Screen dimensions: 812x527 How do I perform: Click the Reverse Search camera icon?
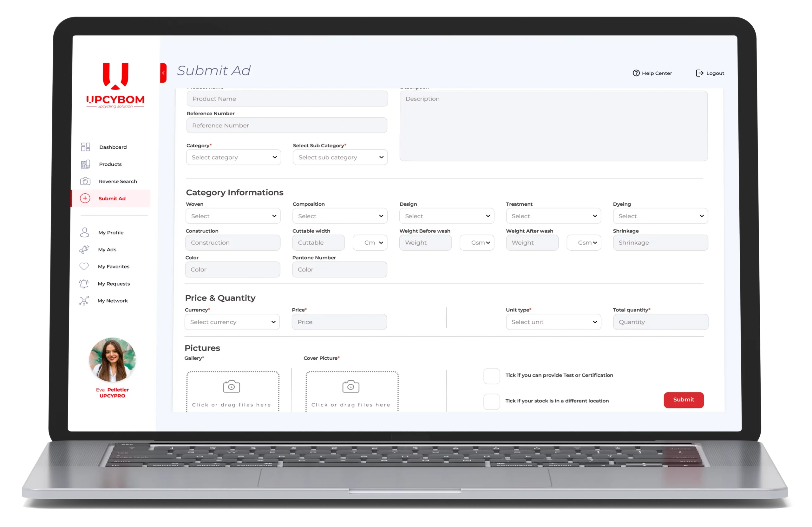pyautogui.click(x=85, y=181)
